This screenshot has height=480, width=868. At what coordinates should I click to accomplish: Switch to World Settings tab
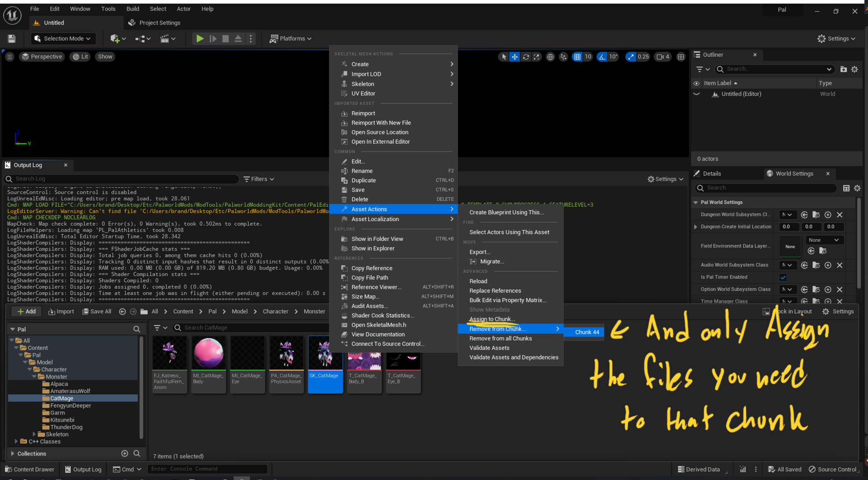[794, 173]
